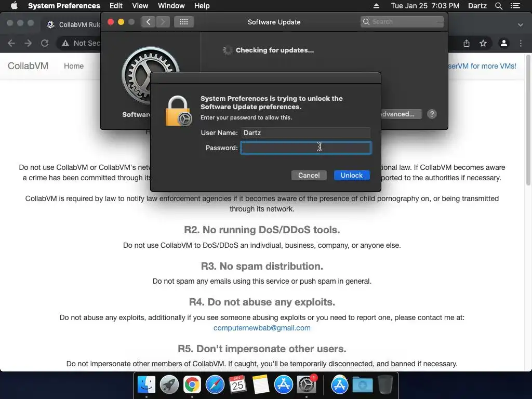Open Notes from the Dock
This screenshot has height=399, width=532.
(261, 385)
